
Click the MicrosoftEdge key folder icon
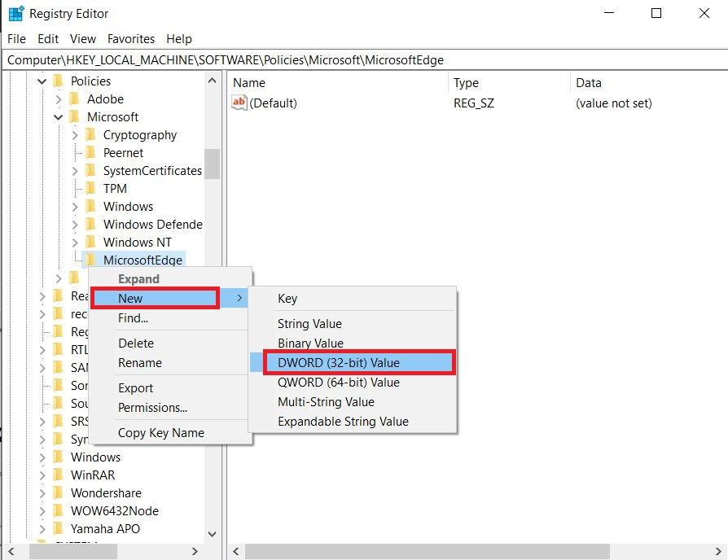coord(92,260)
